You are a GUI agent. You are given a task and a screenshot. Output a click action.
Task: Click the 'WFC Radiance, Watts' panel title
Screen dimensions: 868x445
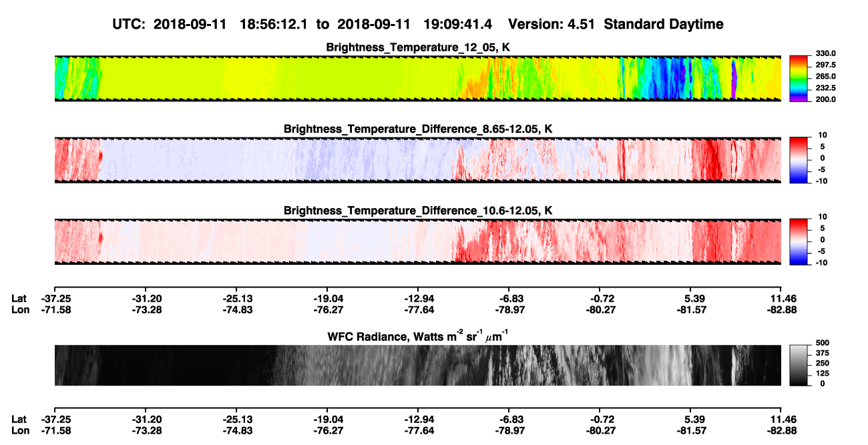click(x=417, y=336)
